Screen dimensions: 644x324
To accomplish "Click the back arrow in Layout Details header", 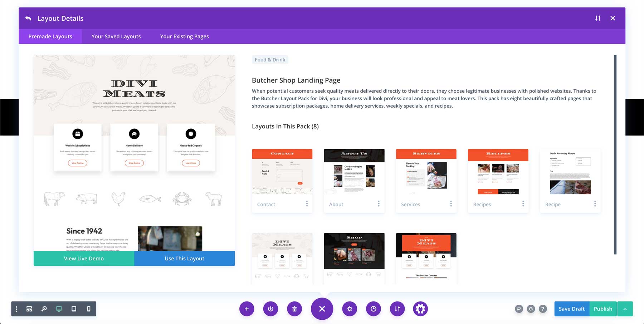I will tap(28, 18).
